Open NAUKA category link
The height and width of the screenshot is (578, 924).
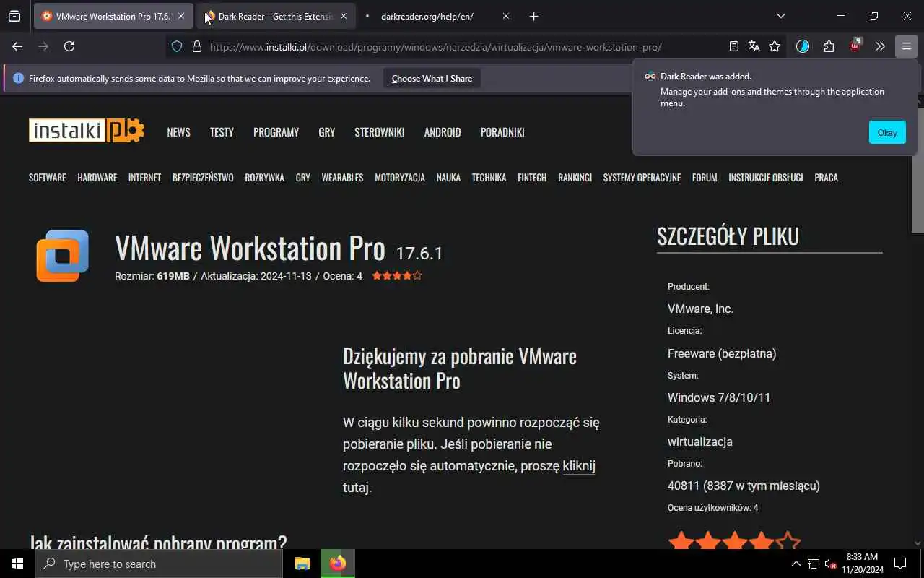(x=448, y=178)
